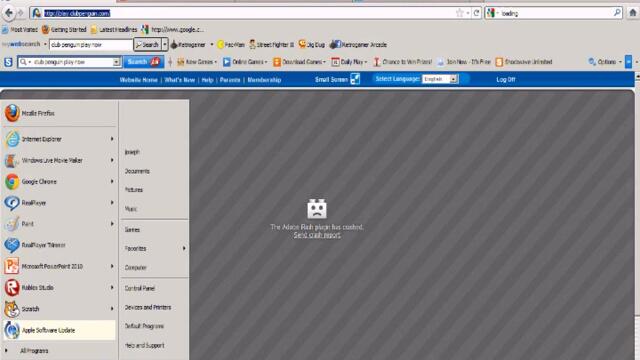Open Website Home link
This screenshot has width=640, height=360.
[138, 80]
